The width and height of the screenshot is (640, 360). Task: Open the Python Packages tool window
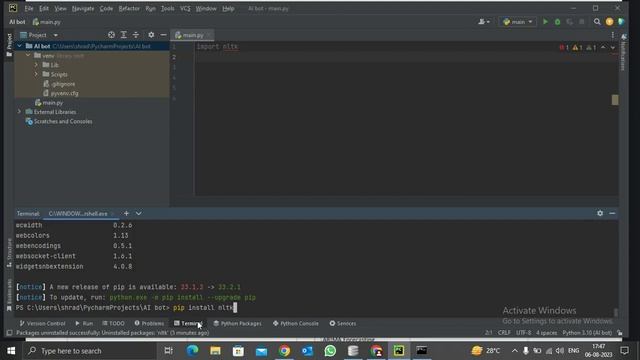[x=238, y=323]
